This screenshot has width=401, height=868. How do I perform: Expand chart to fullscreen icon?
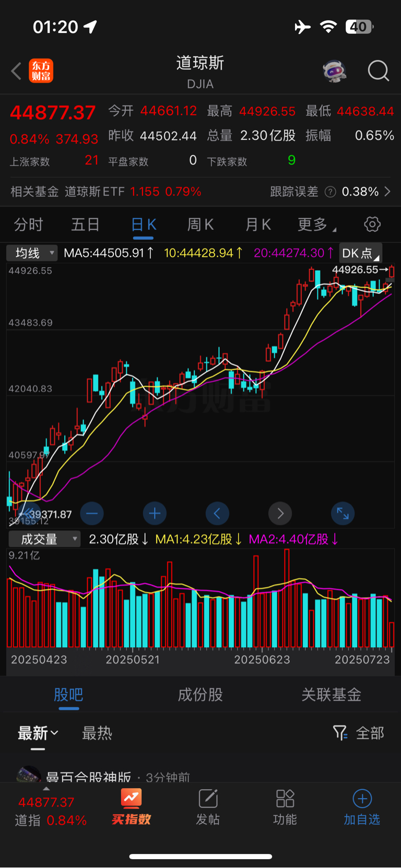tap(343, 514)
